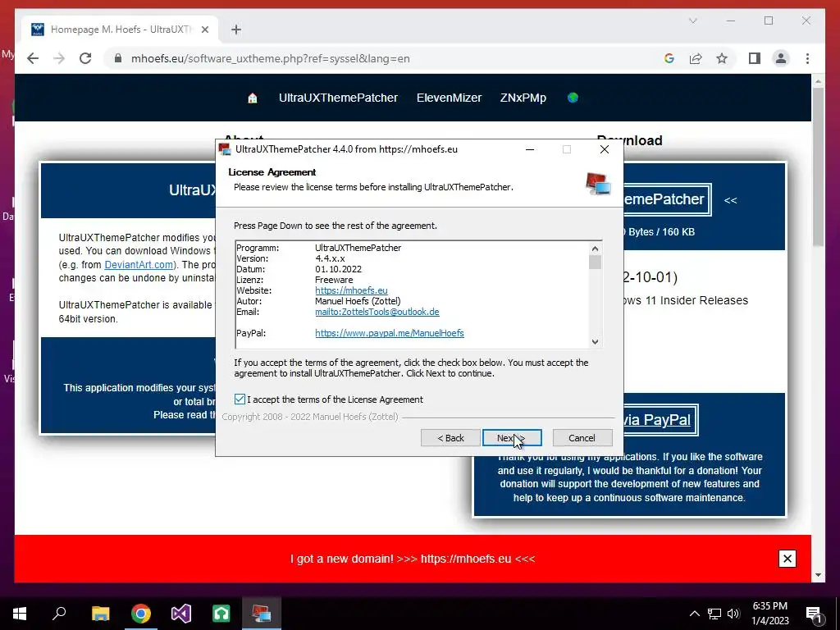Open the volume tray icon
This screenshot has height=630, width=840.
733,614
